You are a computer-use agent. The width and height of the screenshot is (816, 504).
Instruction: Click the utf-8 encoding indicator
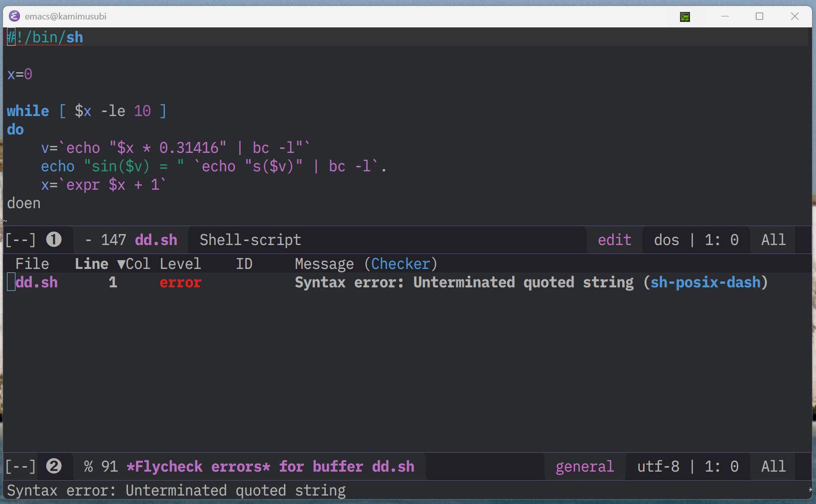(x=658, y=467)
